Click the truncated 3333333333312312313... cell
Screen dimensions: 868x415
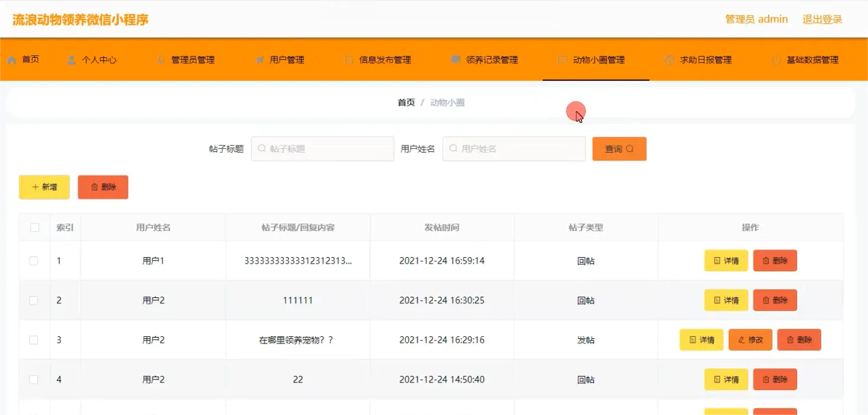(298, 261)
